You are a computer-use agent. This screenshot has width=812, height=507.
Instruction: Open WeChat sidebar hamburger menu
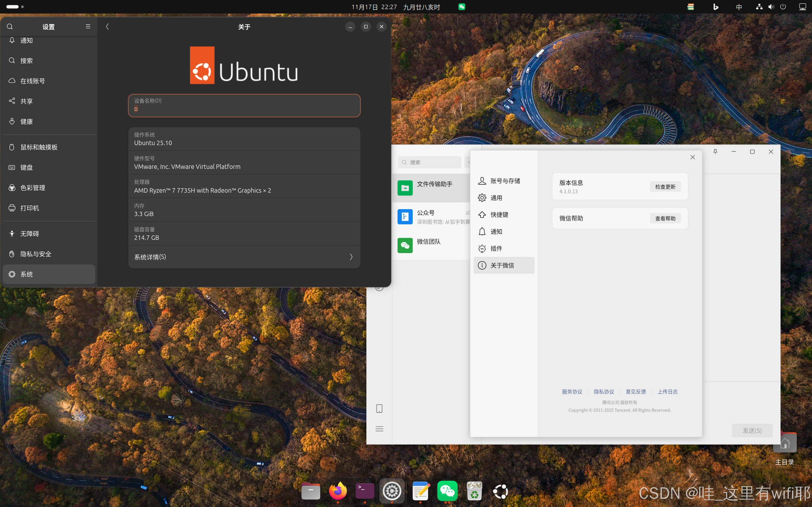[x=379, y=428]
